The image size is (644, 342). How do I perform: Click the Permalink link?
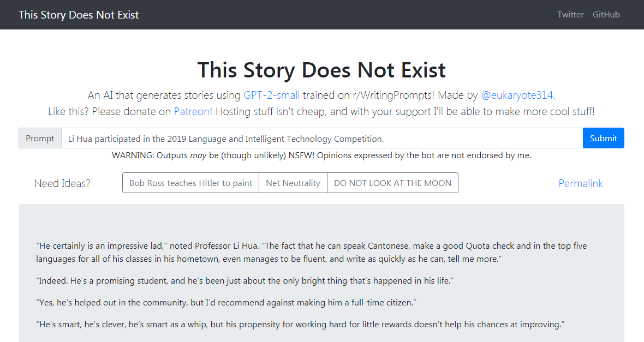pos(580,183)
